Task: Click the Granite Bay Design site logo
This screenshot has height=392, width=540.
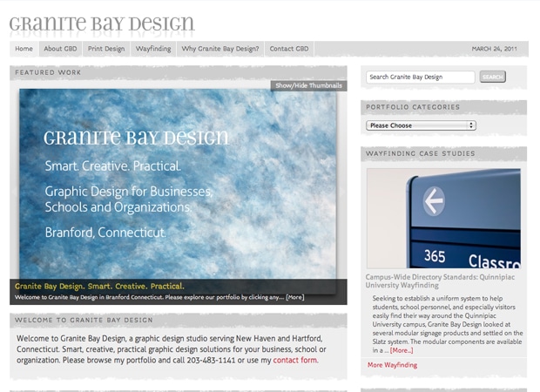Action: 102,24
